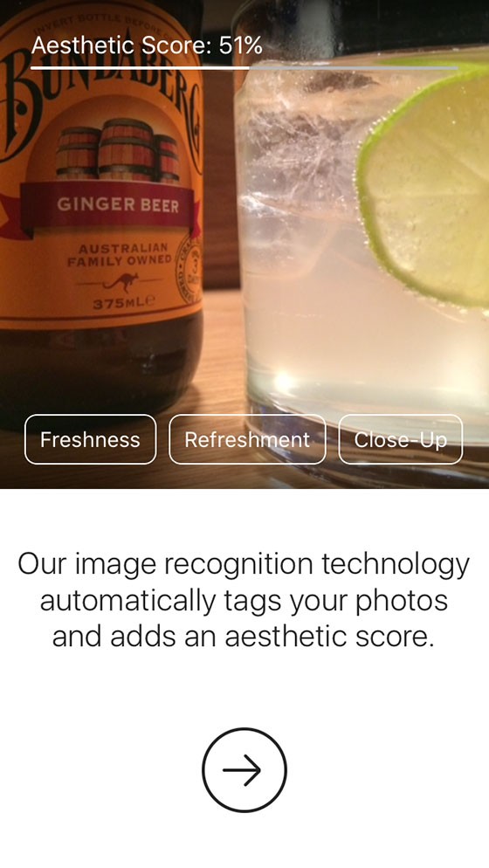
Task: Select the Freshness tag
Action: point(90,439)
